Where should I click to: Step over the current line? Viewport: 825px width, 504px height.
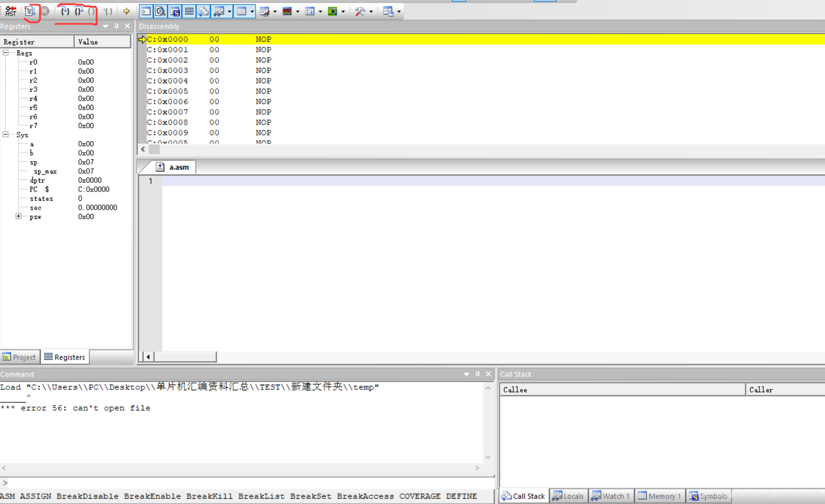click(78, 11)
